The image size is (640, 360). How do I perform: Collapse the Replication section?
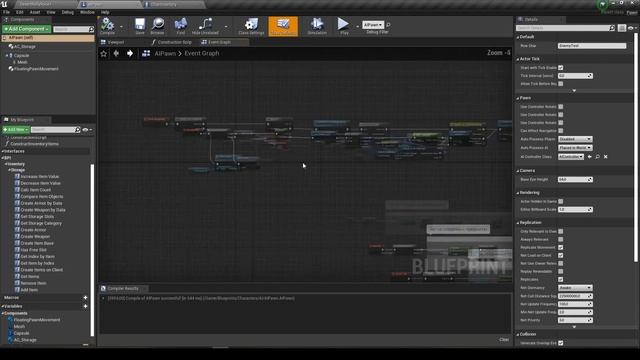518,223
